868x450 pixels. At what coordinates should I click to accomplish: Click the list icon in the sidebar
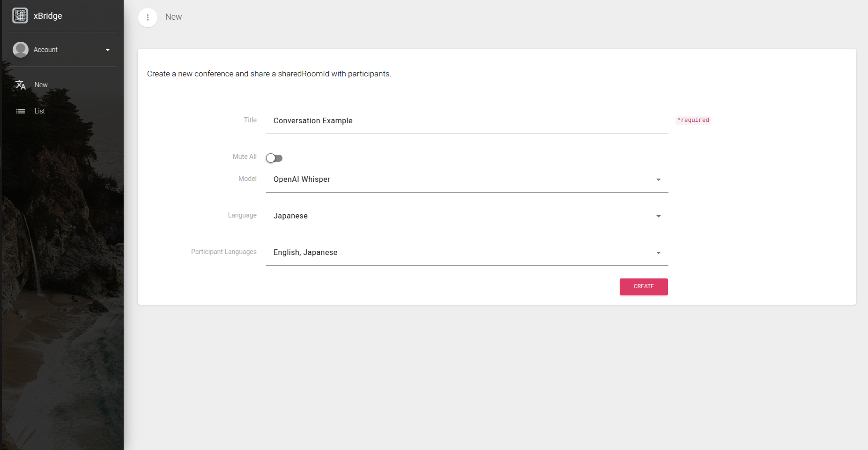tap(21, 111)
